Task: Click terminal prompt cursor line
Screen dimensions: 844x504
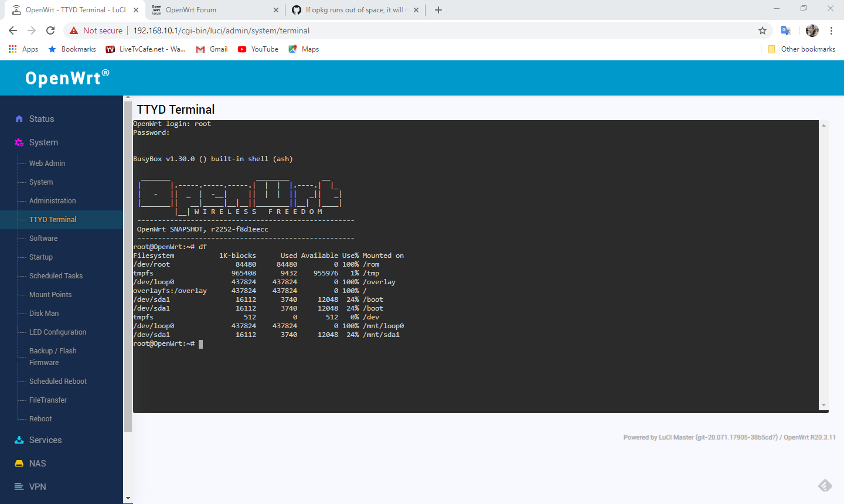Action: (x=168, y=344)
